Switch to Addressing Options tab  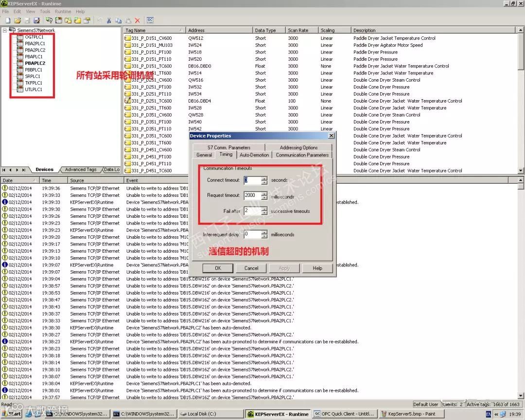pyautogui.click(x=298, y=147)
